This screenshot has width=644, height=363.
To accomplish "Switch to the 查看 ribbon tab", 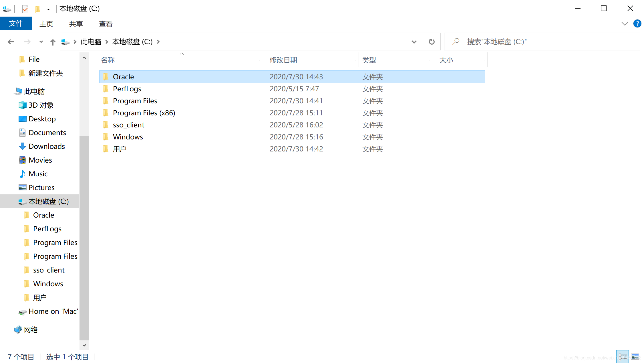I will pos(106,24).
